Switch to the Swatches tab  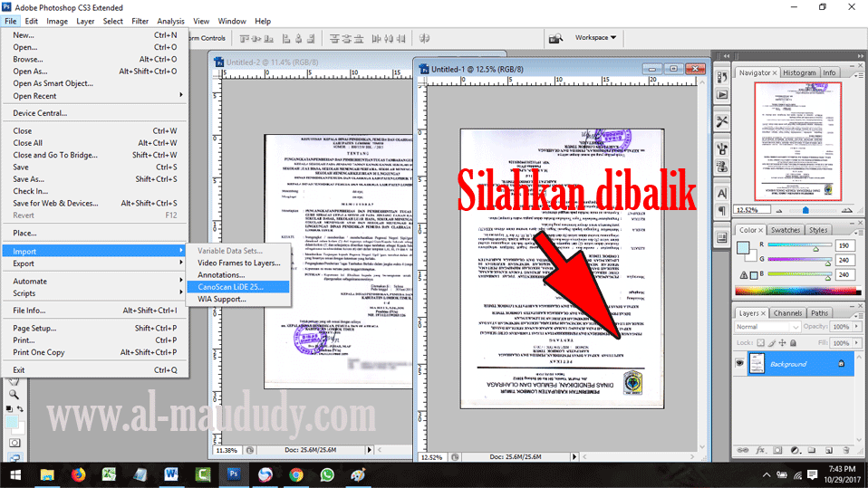785,230
